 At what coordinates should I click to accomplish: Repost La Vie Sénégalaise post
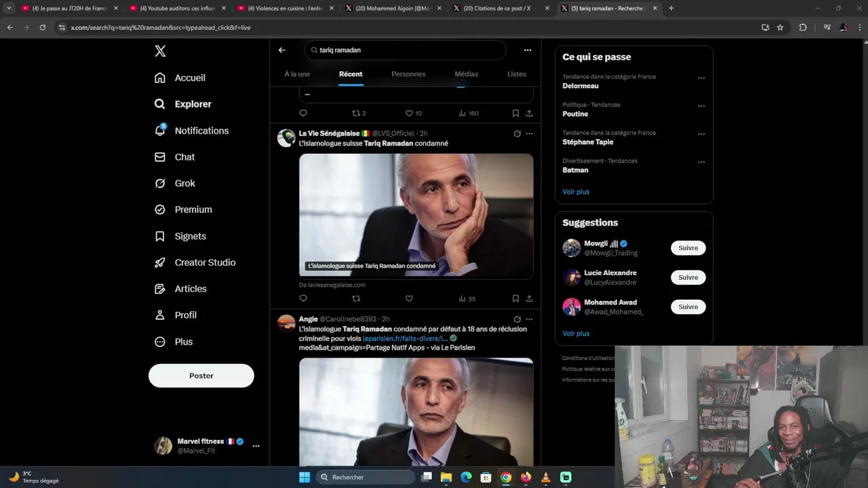356,298
